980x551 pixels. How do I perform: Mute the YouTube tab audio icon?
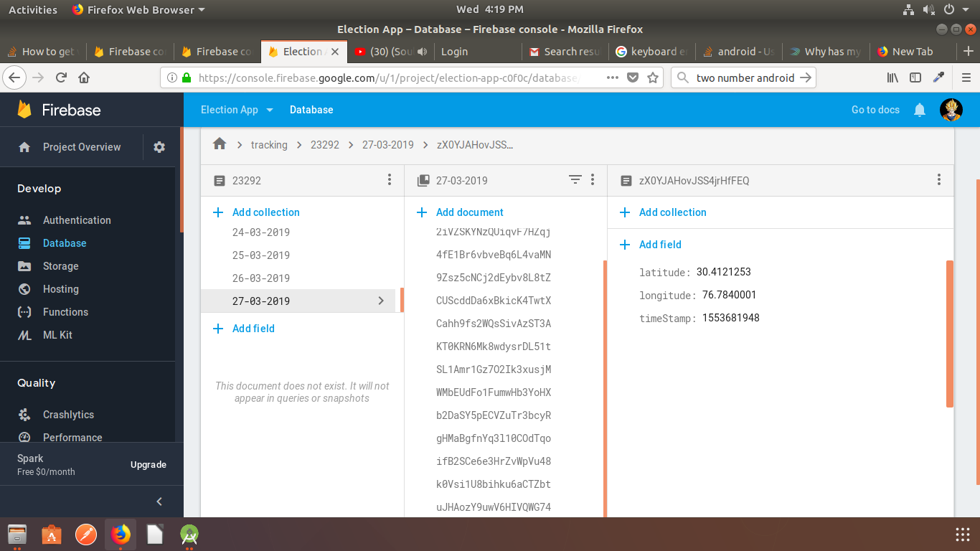point(422,52)
